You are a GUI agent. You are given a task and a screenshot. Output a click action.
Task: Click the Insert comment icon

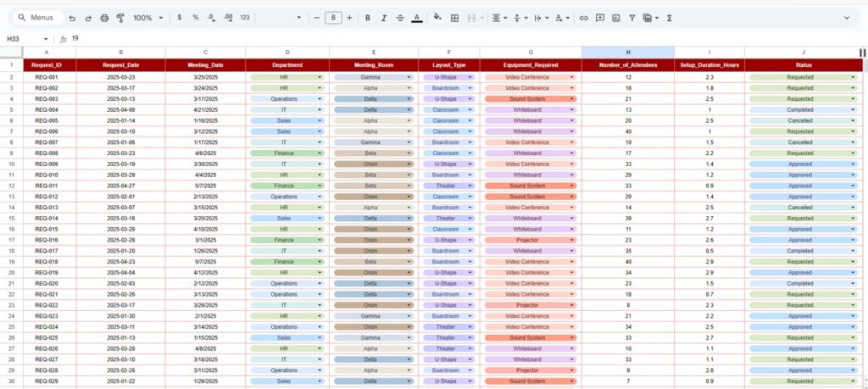point(599,18)
